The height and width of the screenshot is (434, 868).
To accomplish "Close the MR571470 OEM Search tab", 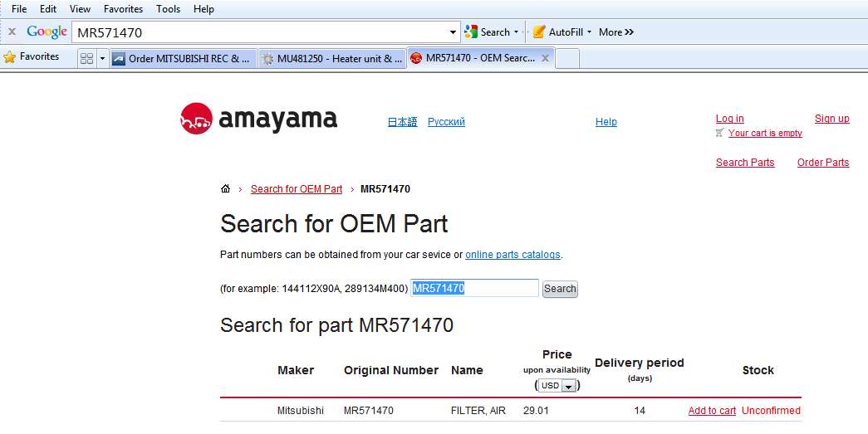I will 545,58.
